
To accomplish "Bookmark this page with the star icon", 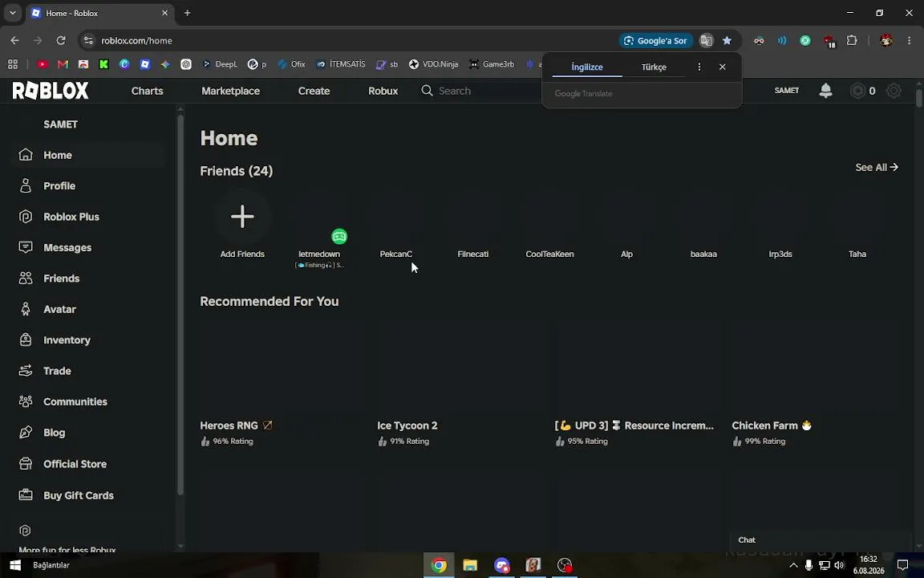I will [x=727, y=41].
